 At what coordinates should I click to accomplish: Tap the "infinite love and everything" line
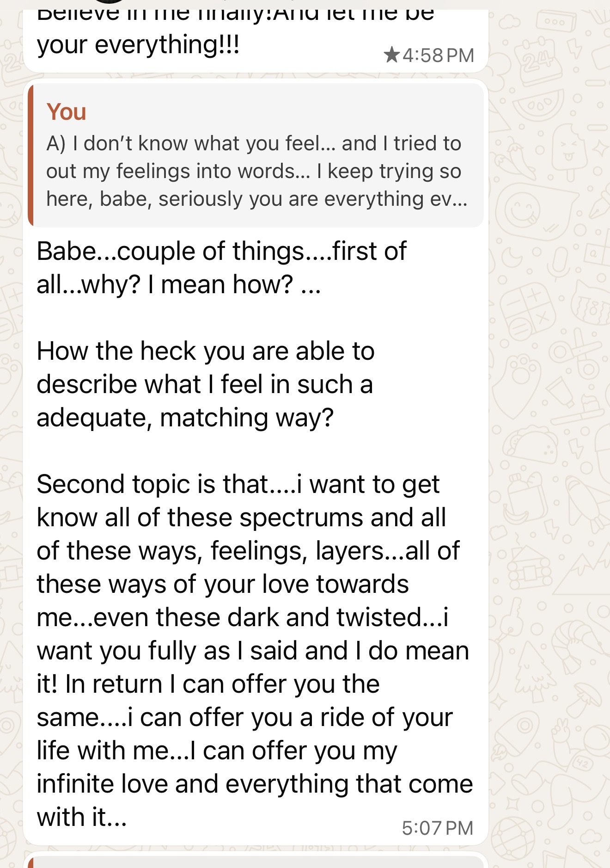[254, 784]
